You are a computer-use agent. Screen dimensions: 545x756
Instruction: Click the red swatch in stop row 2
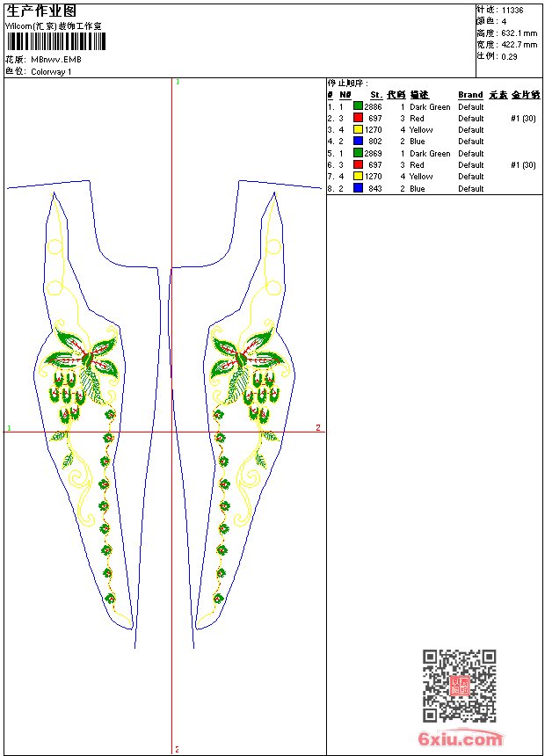click(x=358, y=118)
